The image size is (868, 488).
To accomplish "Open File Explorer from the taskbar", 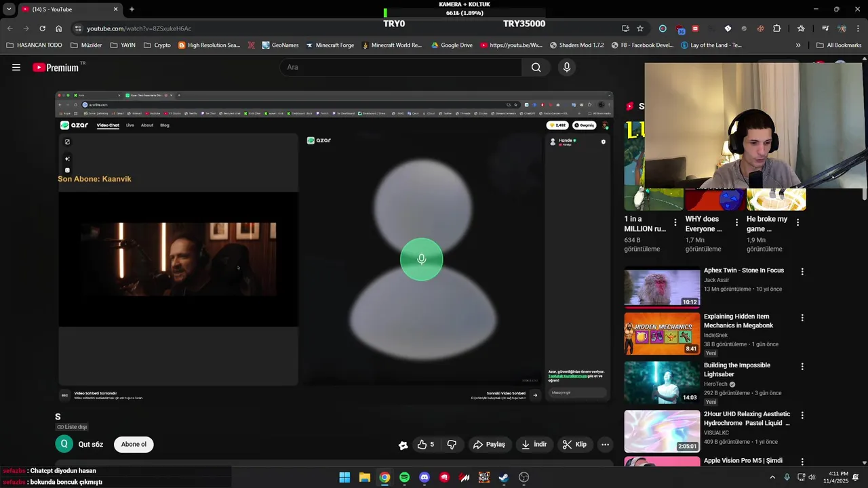I will pyautogui.click(x=365, y=477).
